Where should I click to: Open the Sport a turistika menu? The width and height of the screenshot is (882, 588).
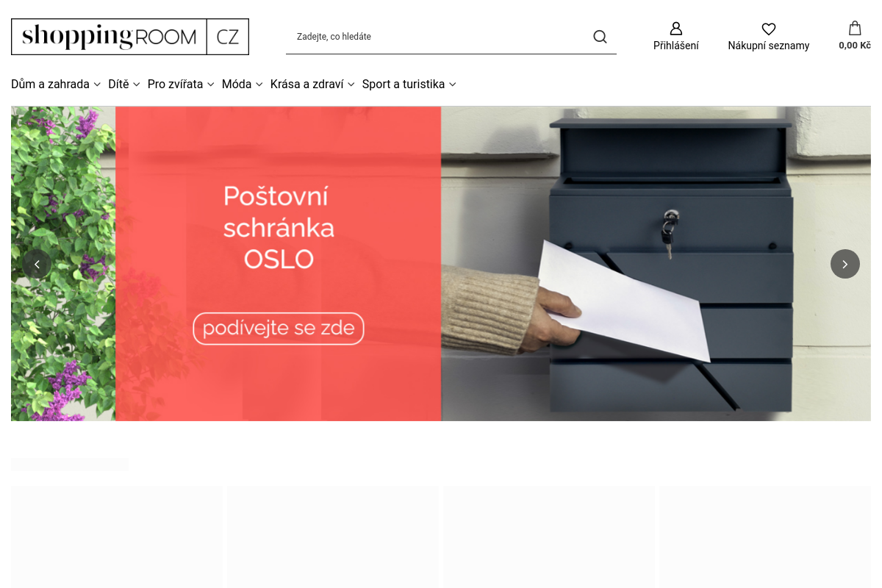click(x=409, y=85)
